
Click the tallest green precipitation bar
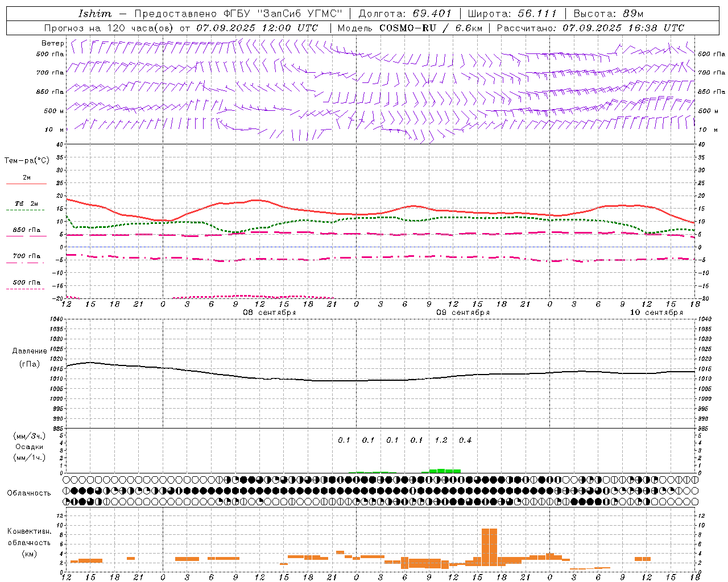(x=441, y=471)
